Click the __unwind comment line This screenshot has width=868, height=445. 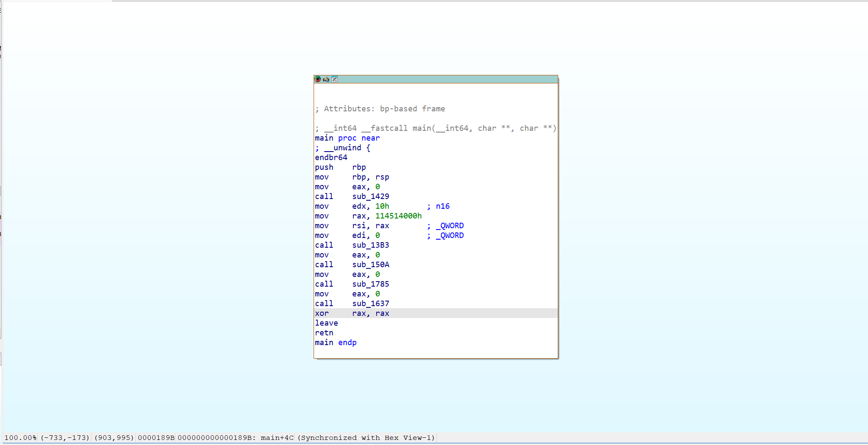343,147
